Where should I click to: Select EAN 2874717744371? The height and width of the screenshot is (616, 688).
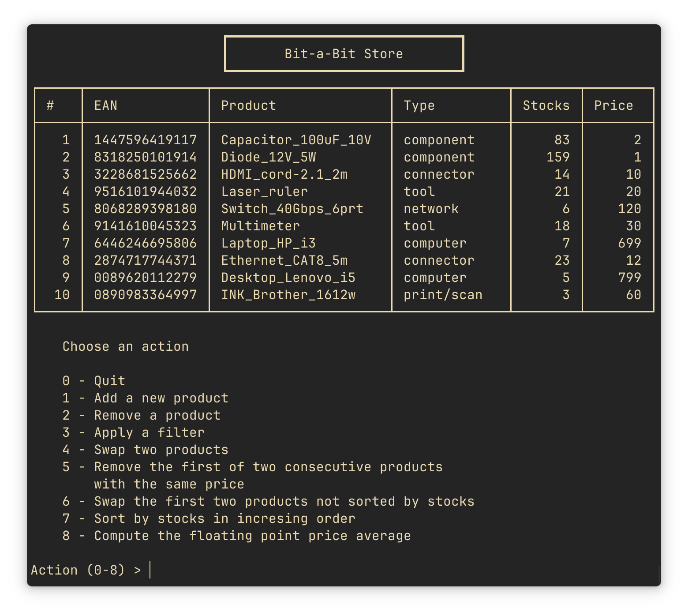[x=146, y=260]
